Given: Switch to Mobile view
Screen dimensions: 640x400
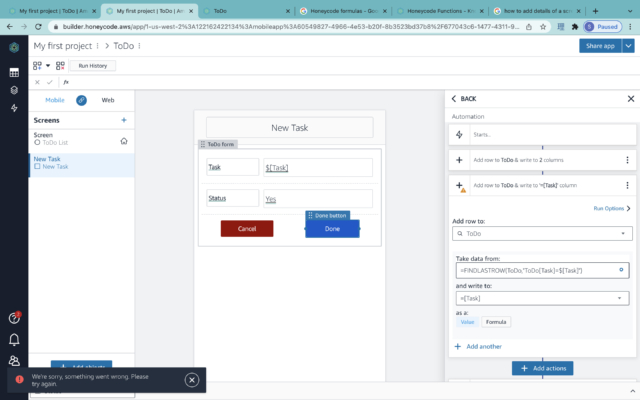Looking at the screenshot, I should [55, 100].
